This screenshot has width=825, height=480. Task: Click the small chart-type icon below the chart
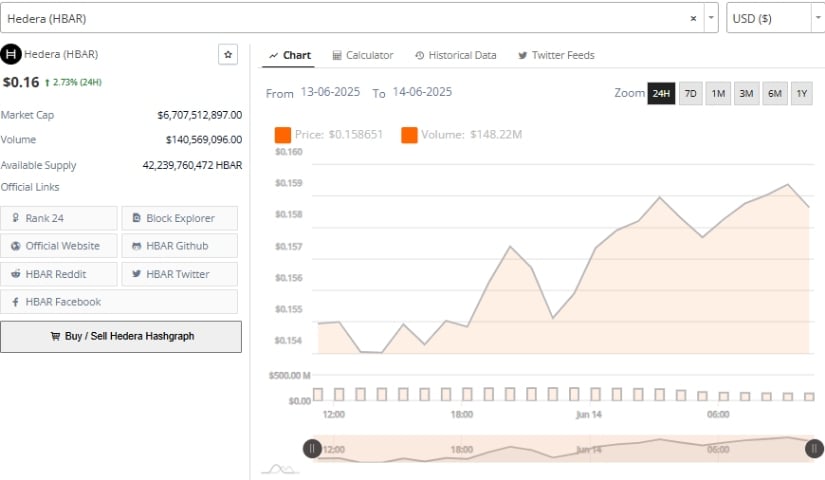coord(280,468)
